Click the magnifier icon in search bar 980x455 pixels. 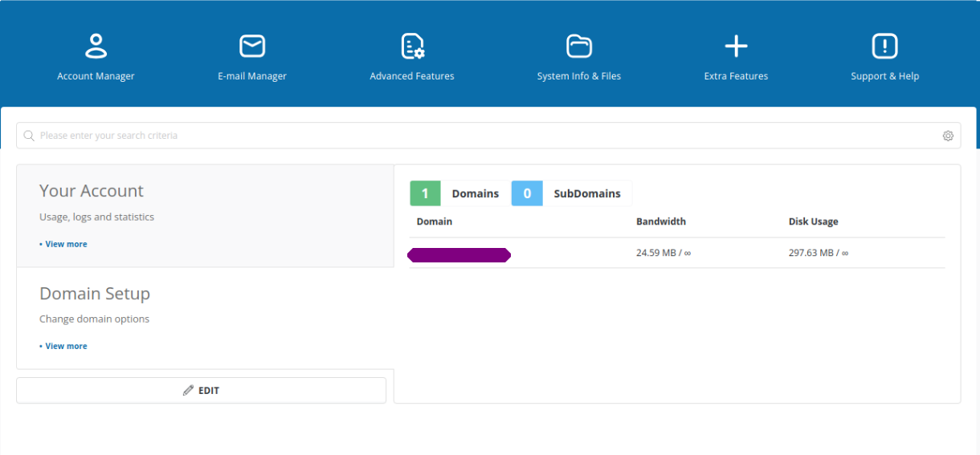(29, 136)
